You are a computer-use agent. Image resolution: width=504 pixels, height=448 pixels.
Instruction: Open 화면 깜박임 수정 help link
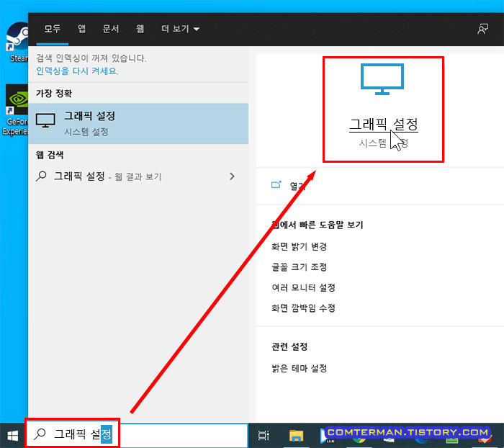[303, 308]
